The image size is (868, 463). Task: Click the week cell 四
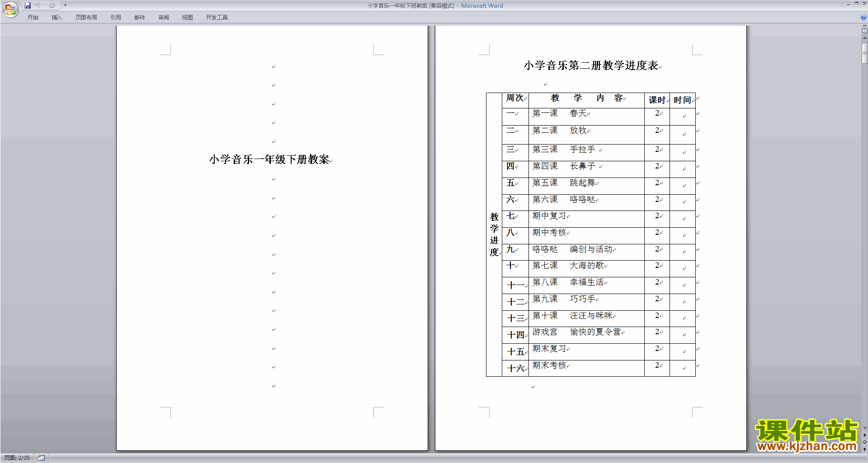[515, 169]
